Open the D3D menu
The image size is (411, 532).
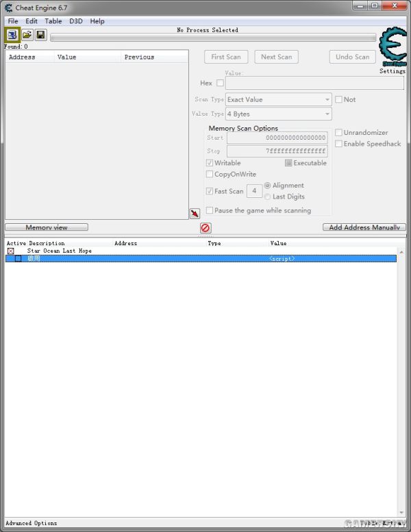[x=76, y=21]
